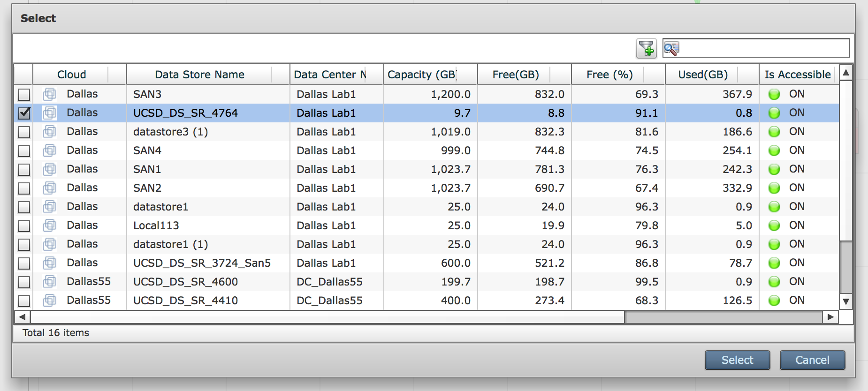Viewport: 868px width, 391px height.
Task: Click green accessible status icon for SAN2
Action: 774,188
